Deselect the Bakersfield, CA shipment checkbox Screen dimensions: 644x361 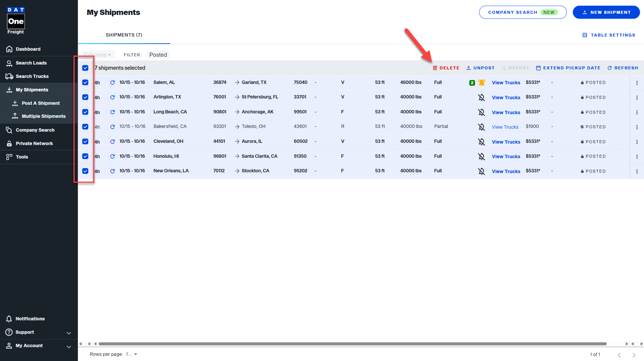coord(85,127)
